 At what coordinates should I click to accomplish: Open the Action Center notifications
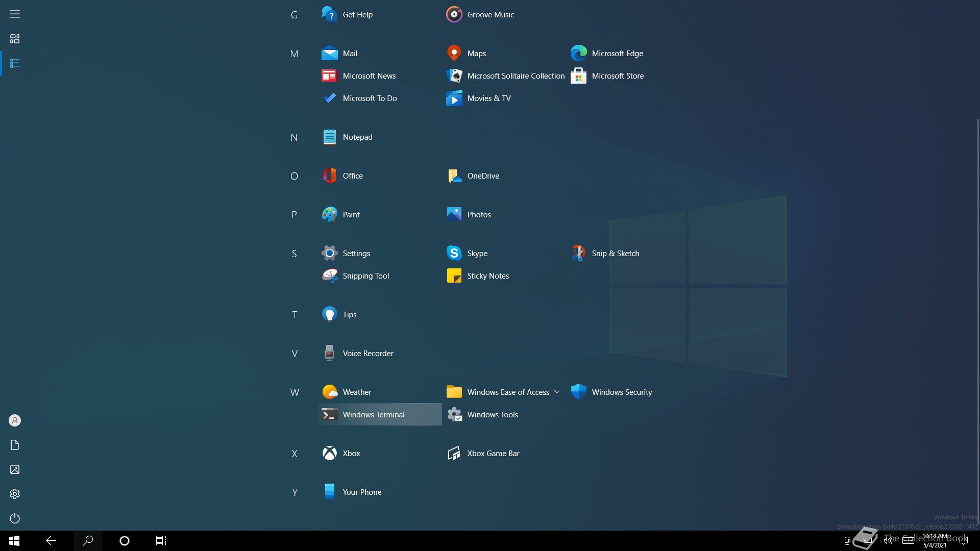point(964,541)
